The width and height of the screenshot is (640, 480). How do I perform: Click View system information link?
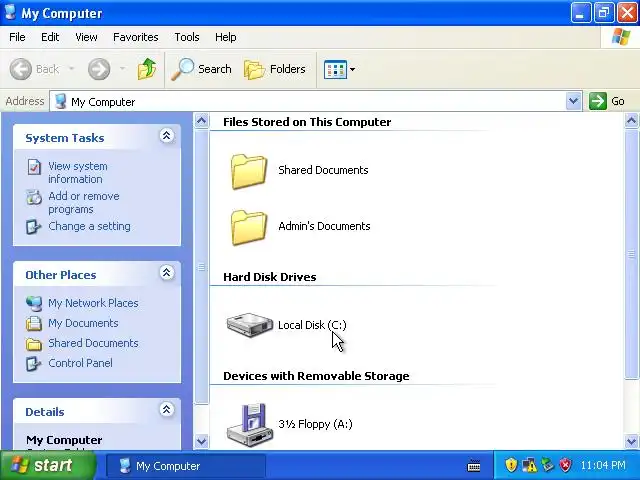[x=78, y=173]
